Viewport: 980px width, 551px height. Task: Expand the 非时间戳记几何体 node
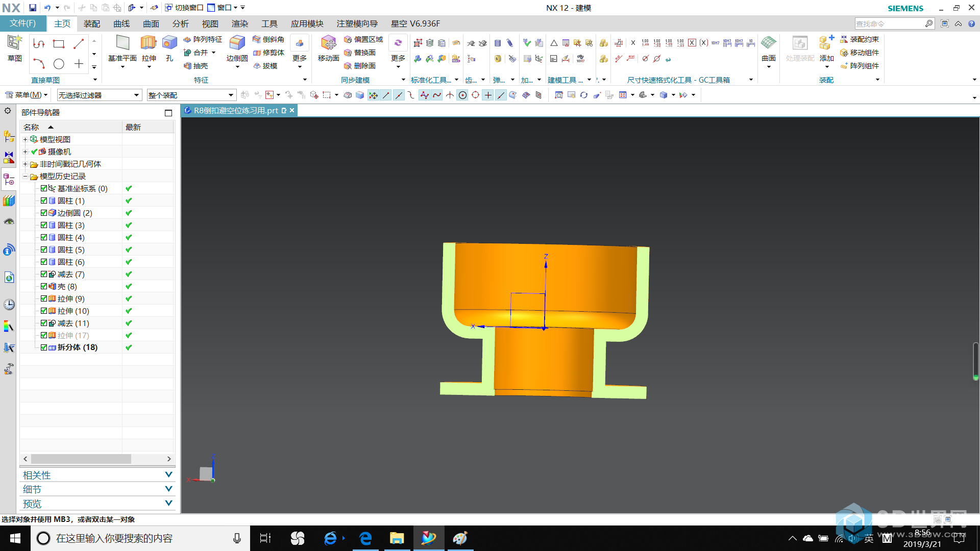tap(25, 164)
